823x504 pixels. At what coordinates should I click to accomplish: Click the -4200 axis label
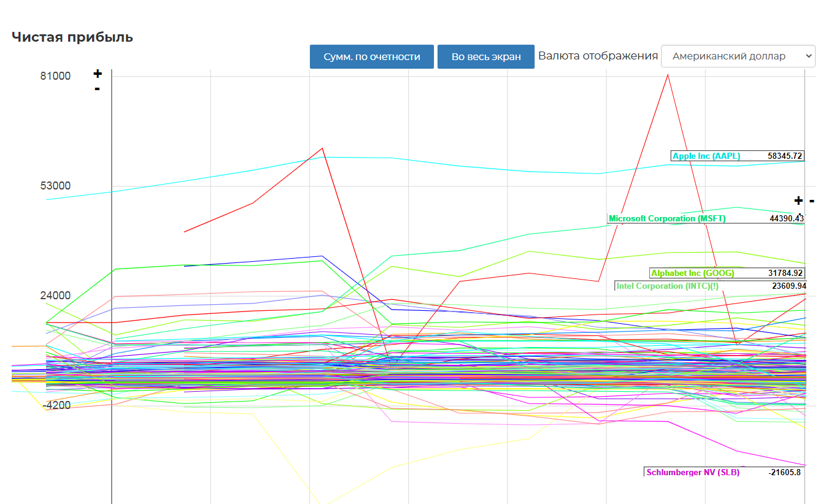pos(57,405)
